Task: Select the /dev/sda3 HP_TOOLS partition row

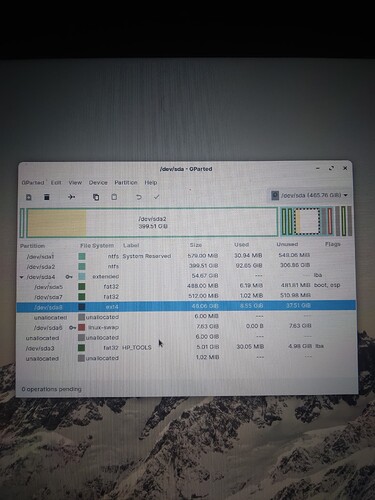Action: point(186,347)
